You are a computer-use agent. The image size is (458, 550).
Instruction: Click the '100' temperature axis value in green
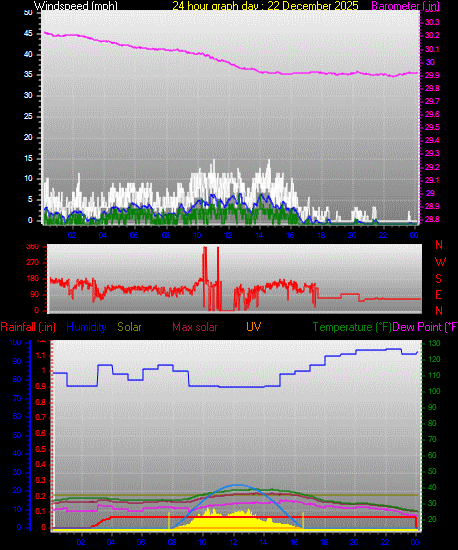pos(434,391)
